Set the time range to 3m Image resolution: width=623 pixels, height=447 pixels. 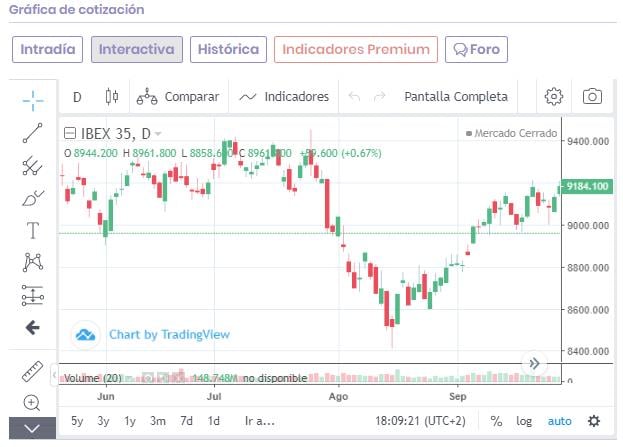pos(158,421)
